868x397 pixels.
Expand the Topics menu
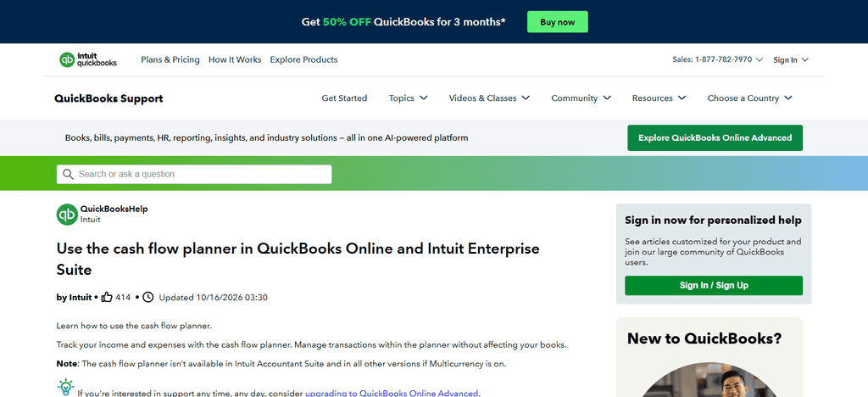coord(408,98)
